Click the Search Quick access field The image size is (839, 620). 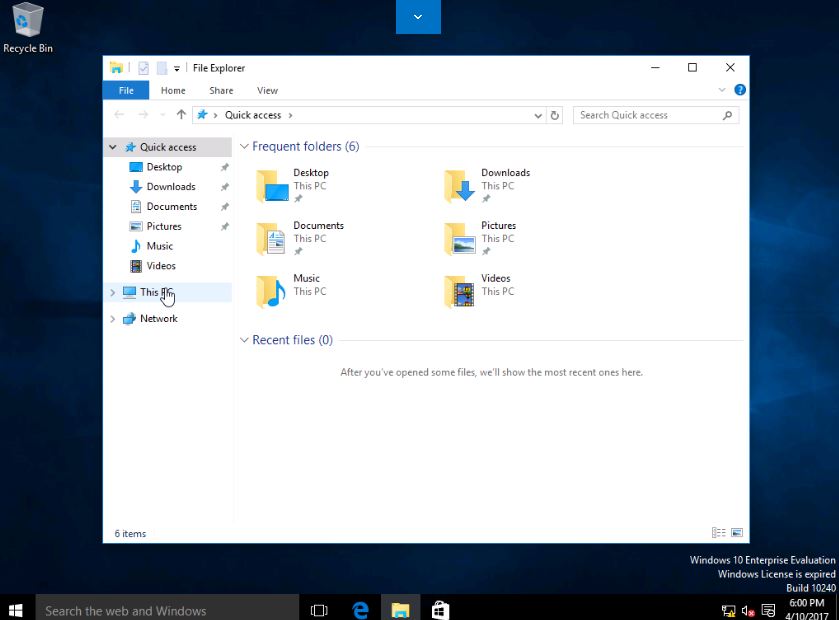pyautogui.click(x=650, y=115)
